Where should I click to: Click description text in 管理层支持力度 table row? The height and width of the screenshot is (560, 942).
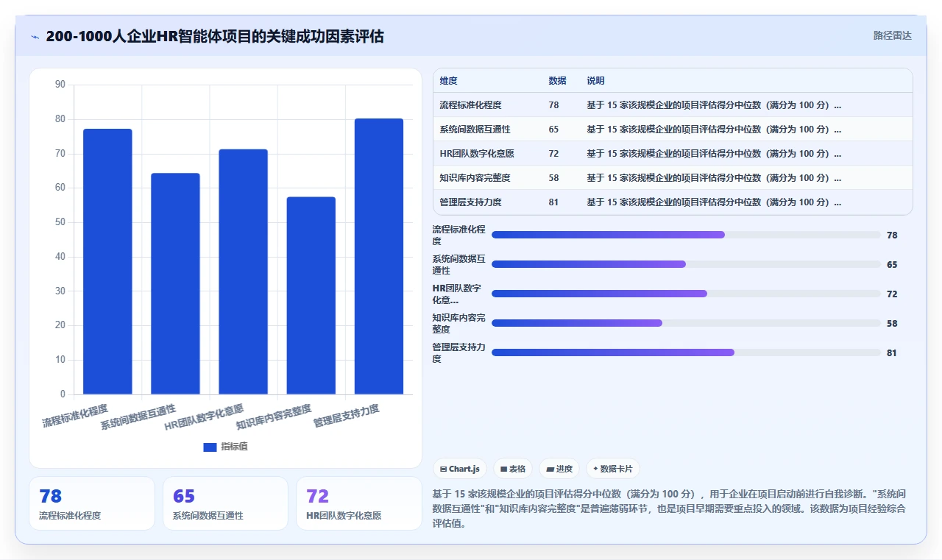click(714, 202)
